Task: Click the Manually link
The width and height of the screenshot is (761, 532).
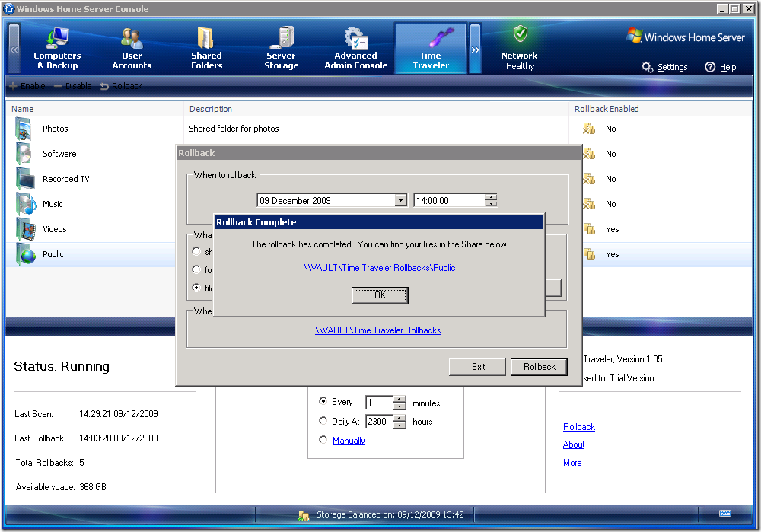Action: 349,441
